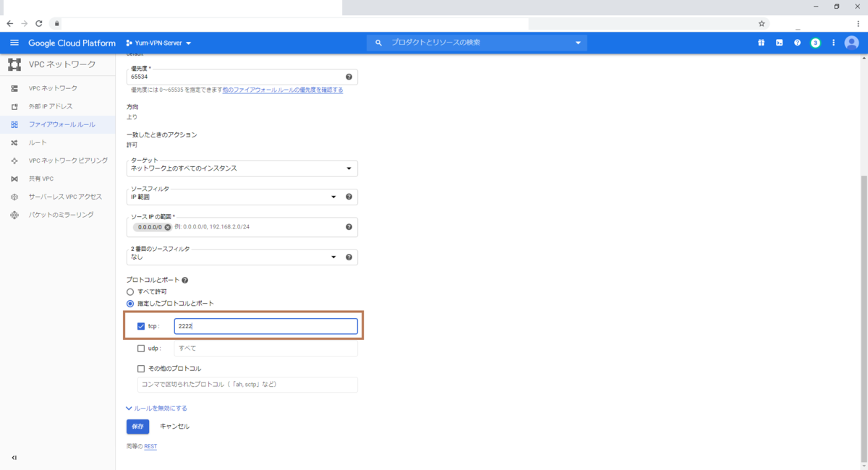Screen dimensions: 868x470
Task: Click help icon beside 優先度 field
Action: (x=349, y=77)
